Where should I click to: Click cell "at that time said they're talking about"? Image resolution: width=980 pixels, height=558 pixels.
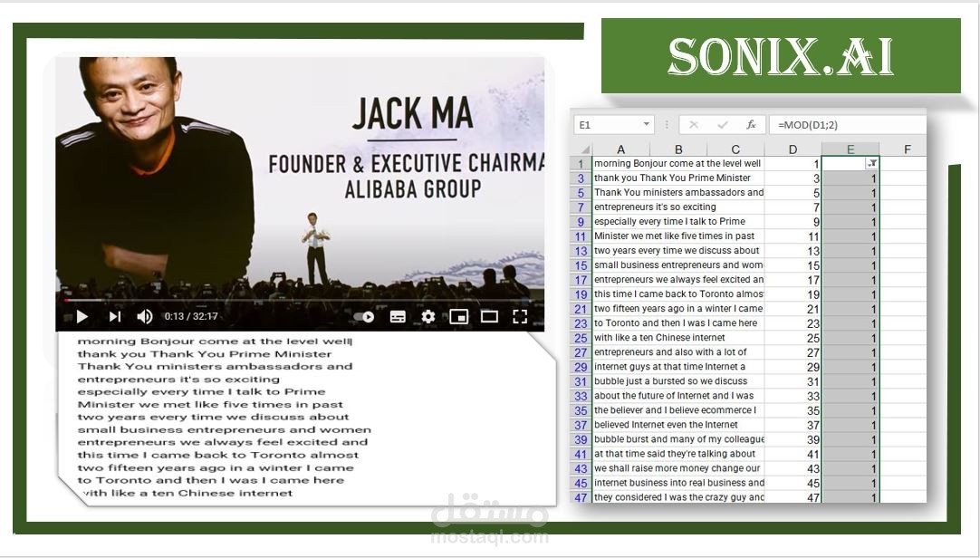(678, 454)
